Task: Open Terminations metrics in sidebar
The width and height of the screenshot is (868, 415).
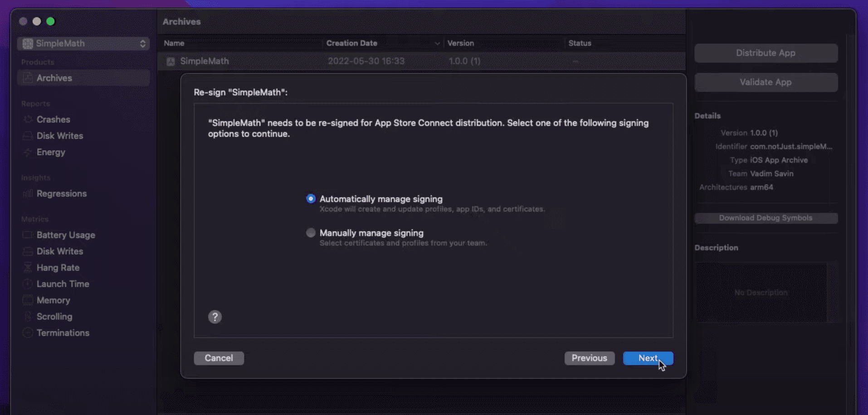Action: 63,333
